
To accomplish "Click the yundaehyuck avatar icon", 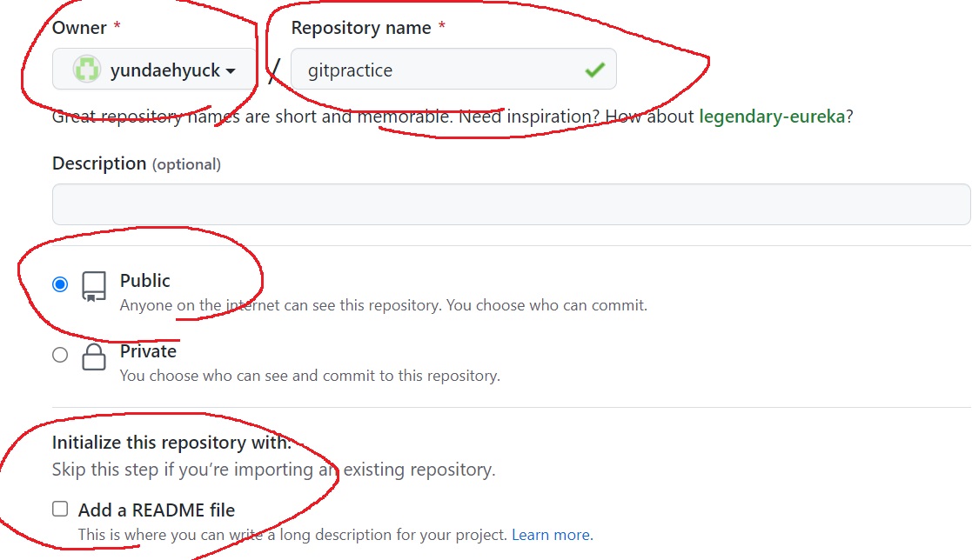I will click(x=87, y=70).
